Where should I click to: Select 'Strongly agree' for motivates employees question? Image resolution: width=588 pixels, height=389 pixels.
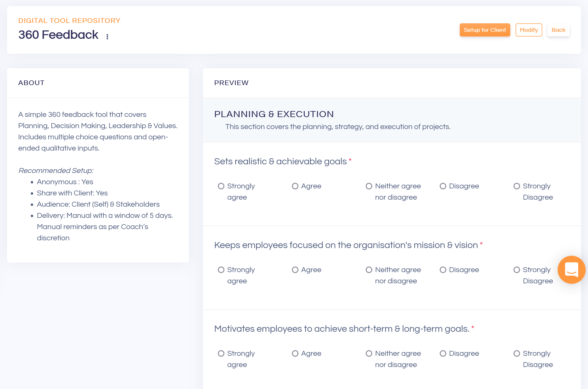221,353
